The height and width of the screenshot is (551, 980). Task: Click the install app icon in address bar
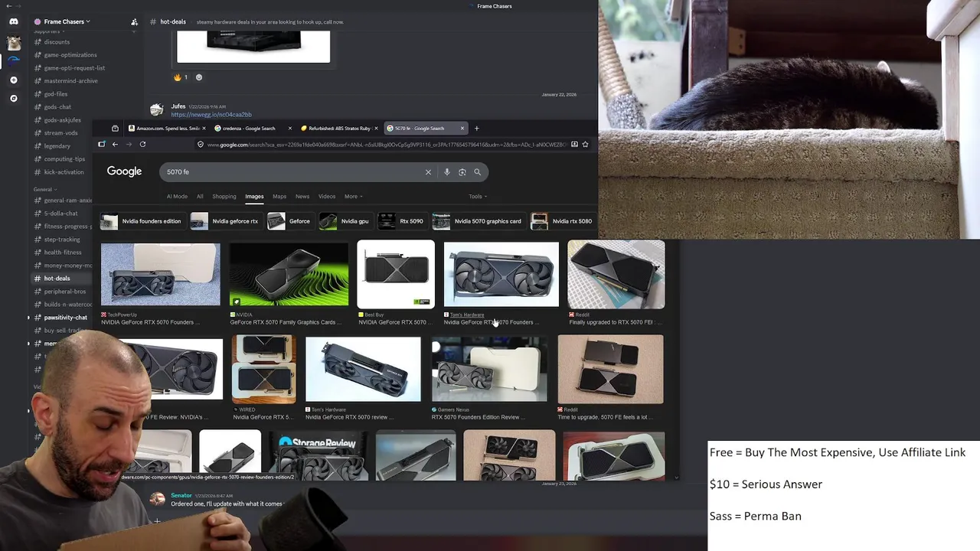click(574, 144)
